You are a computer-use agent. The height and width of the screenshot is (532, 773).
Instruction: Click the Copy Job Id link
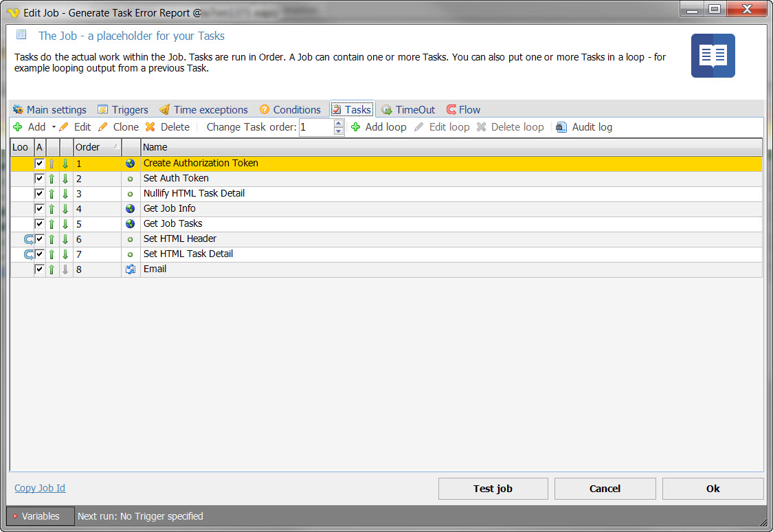click(x=40, y=488)
